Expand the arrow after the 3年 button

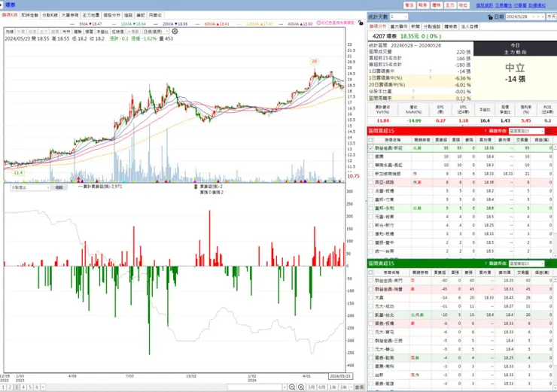click(x=351, y=387)
